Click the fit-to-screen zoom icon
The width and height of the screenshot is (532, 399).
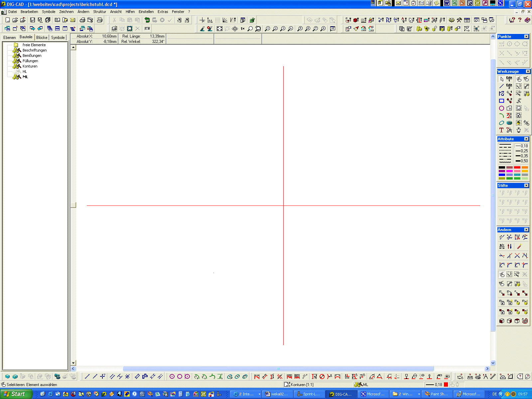point(219,29)
